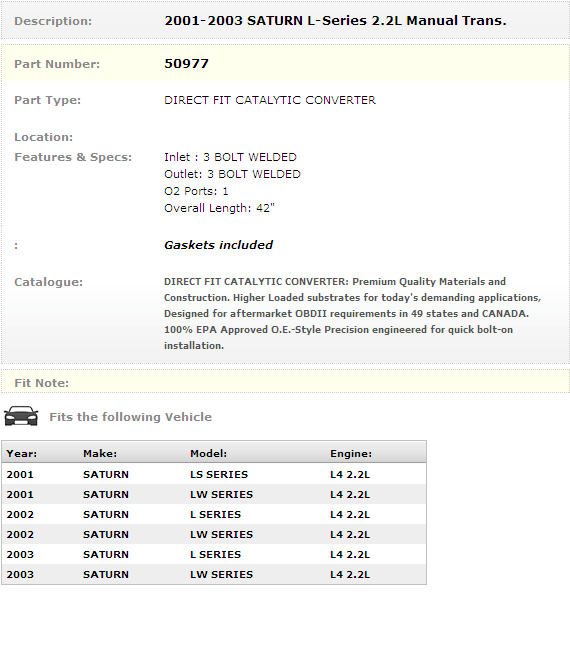The width and height of the screenshot is (570, 653).
Task: Click the Model column header
Action: [x=209, y=454]
